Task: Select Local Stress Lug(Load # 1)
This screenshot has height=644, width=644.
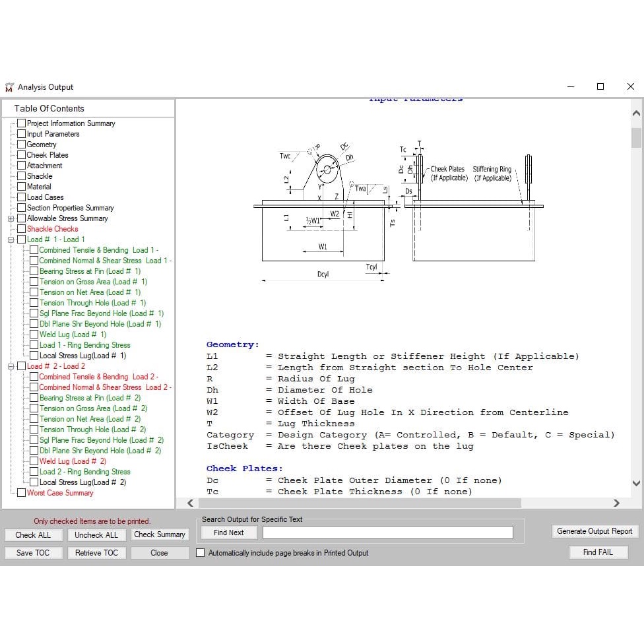Action: pyautogui.click(x=82, y=356)
